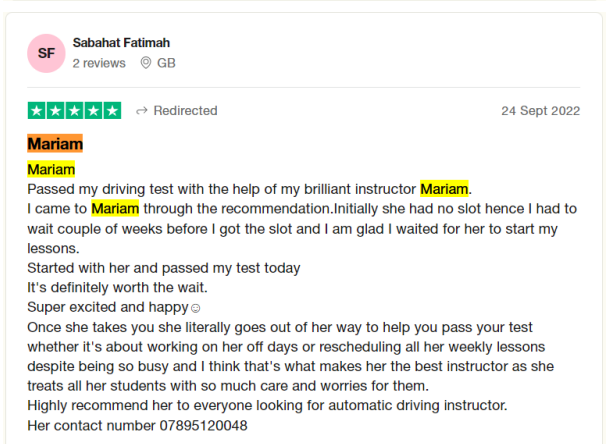Open Sabahat Fatimah's profile name

coord(121,42)
